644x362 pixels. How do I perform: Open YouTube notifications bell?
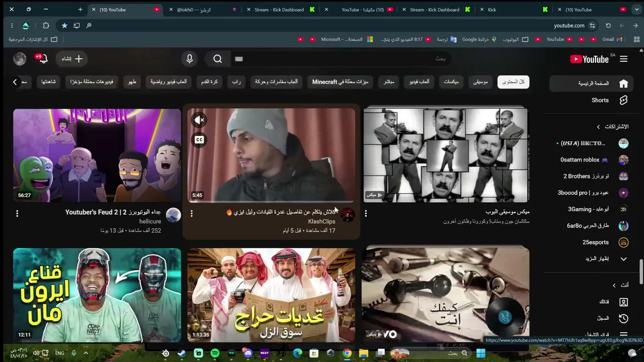(x=42, y=59)
